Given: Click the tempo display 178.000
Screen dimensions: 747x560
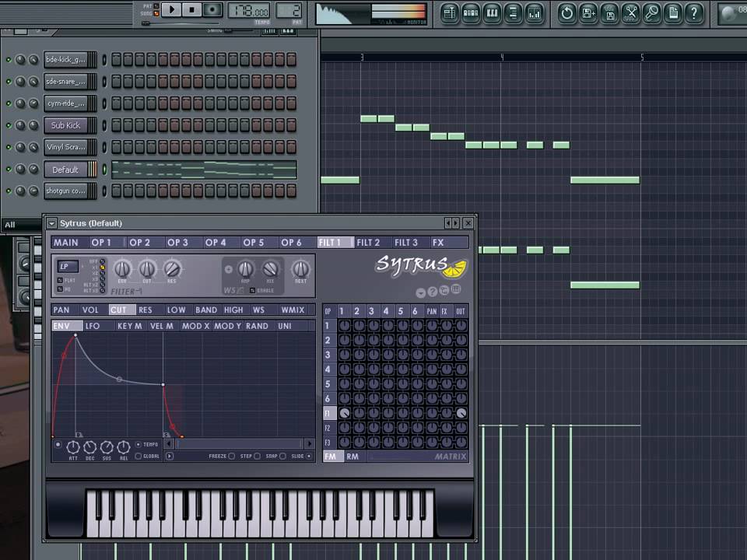Looking at the screenshot, I should click(249, 10).
